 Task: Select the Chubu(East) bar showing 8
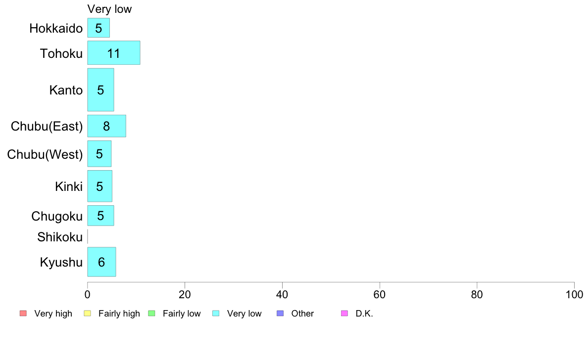pos(106,126)
